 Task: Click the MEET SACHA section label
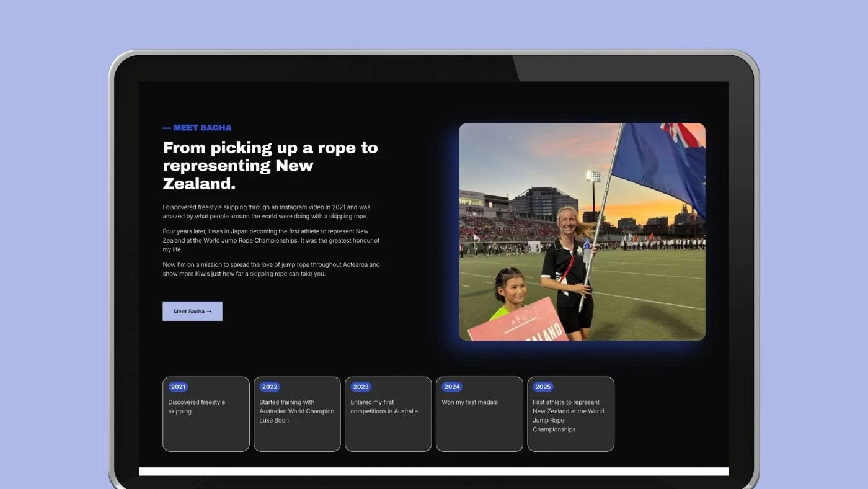click(197, 128)
